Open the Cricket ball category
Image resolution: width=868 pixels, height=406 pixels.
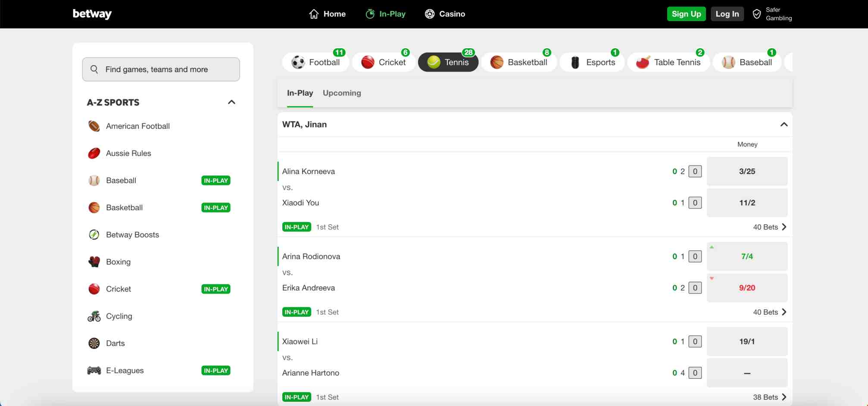point(368,62)
